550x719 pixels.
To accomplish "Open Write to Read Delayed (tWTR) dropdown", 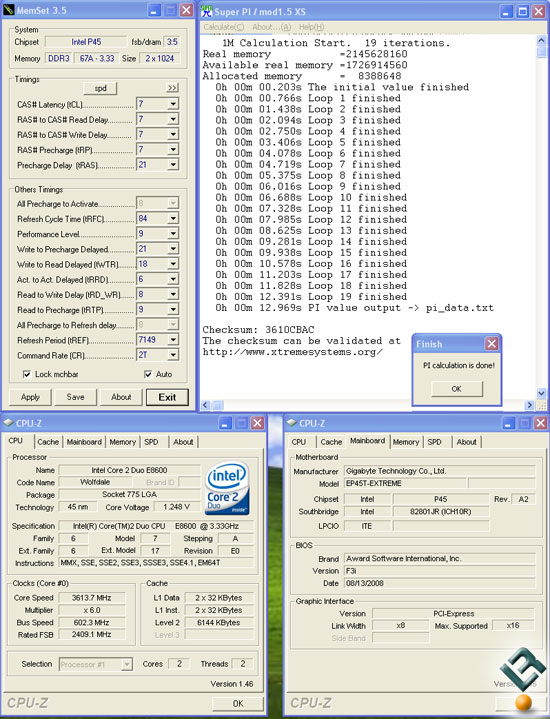I will point(173,264).
